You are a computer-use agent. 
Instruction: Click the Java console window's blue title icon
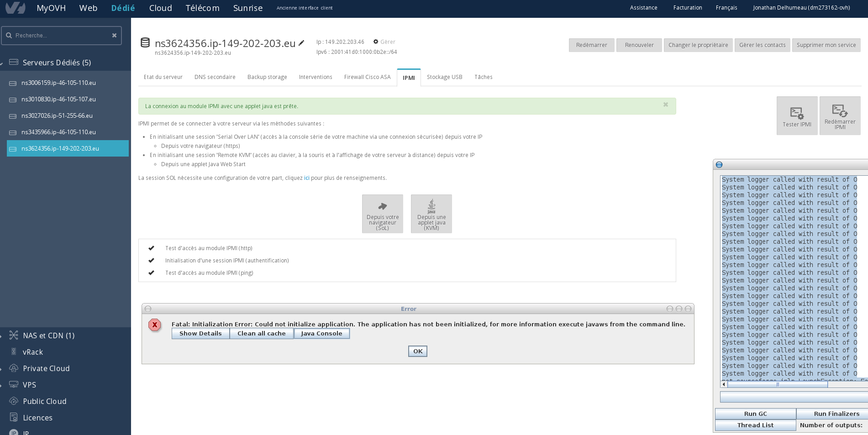719,165
